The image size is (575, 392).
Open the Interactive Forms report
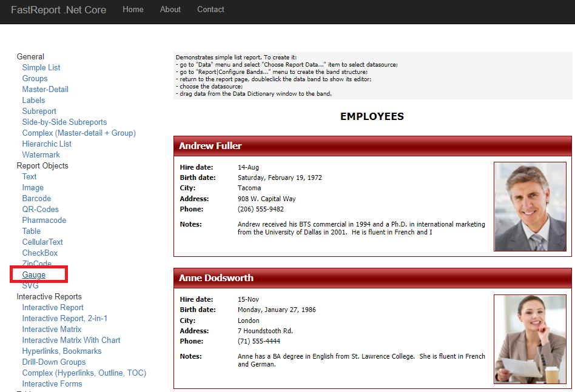point(52,384)
